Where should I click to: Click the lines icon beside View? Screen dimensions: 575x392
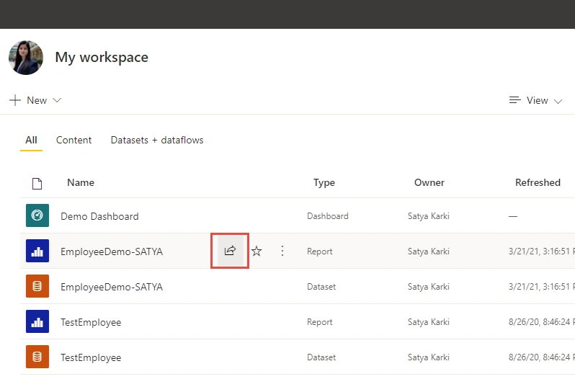(515, 99)
